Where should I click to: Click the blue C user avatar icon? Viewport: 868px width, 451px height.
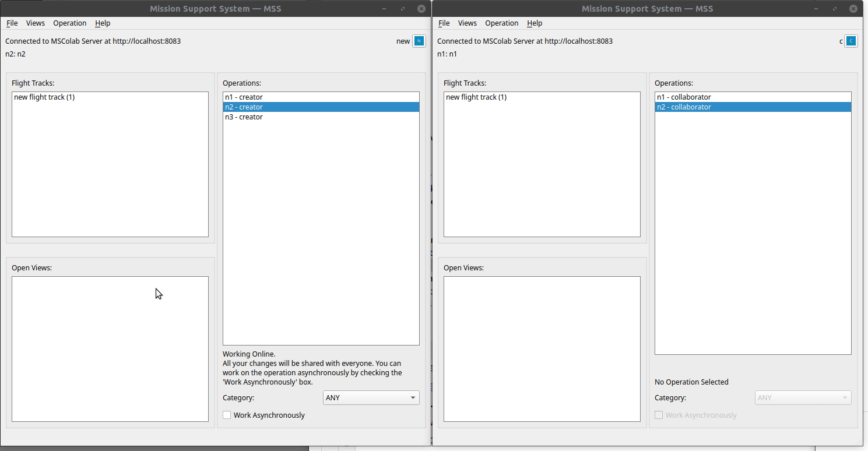(851, 41)
